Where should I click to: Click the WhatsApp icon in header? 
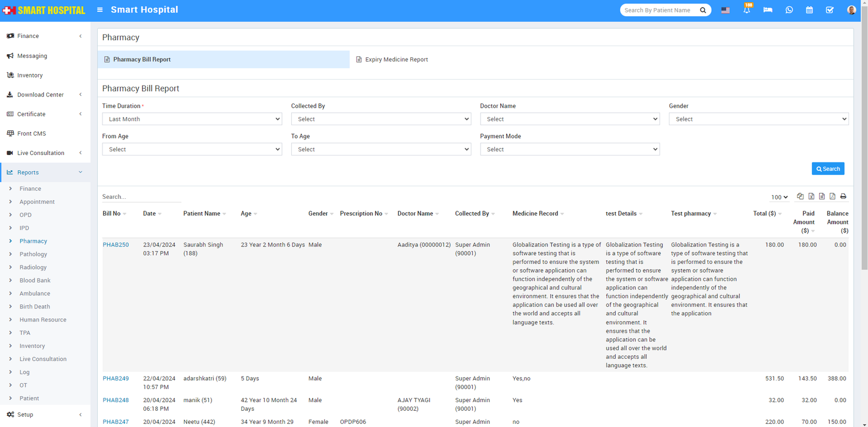tap(789, 10)
